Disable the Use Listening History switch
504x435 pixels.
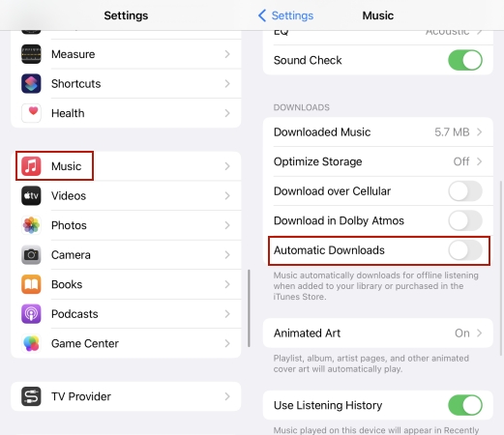(465, 405)
